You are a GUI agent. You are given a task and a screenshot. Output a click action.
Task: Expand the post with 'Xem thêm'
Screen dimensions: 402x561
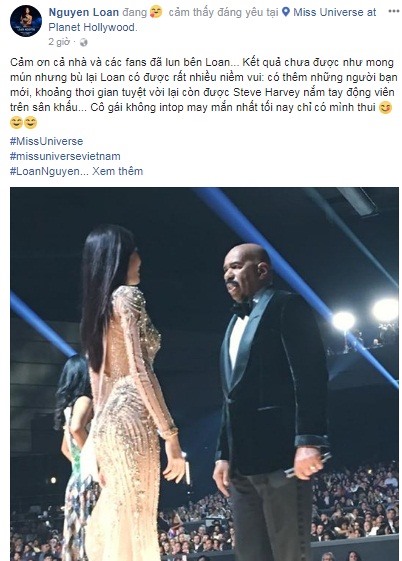tap(118, 171)
